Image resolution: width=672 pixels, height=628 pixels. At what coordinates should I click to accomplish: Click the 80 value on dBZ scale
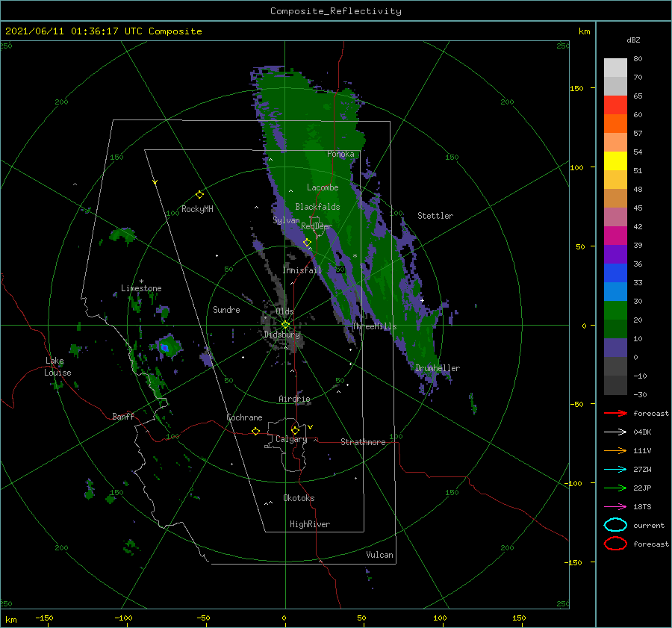click(638, 59)
